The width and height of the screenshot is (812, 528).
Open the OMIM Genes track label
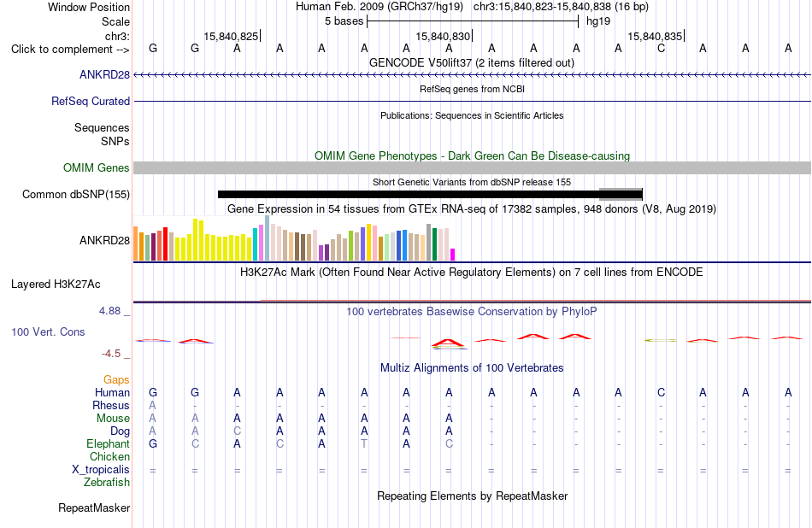pyautogui.click(x=97, y=167)
